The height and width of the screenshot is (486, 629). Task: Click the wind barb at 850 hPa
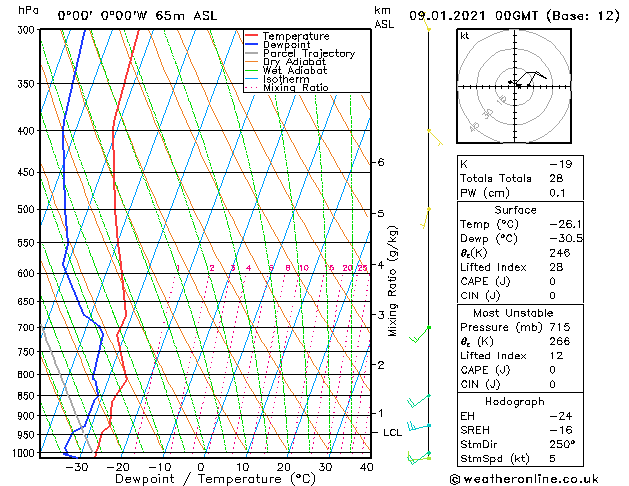(418, 401)
